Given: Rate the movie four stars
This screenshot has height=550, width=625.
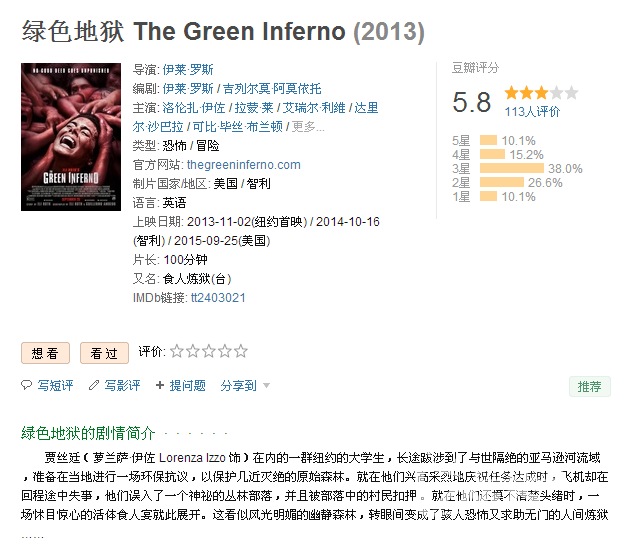Looking at the screenshot, I should [x=224, y=351].
